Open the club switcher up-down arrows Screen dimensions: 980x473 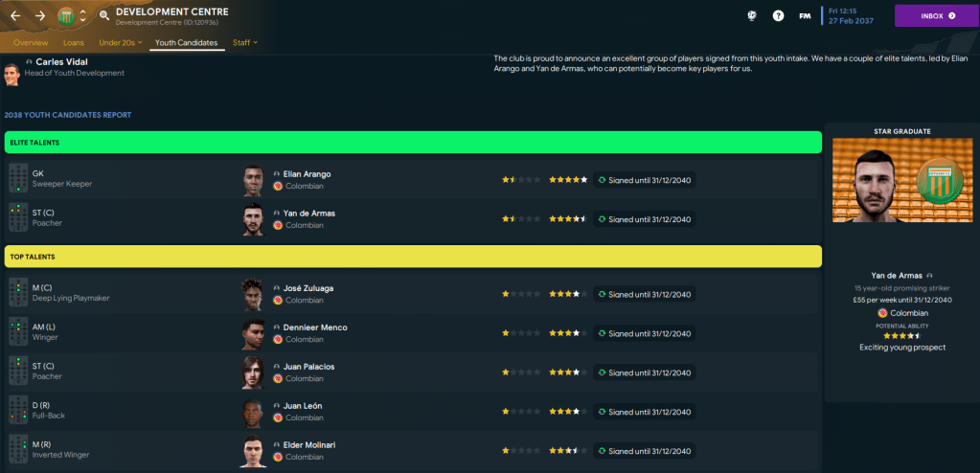83,16
